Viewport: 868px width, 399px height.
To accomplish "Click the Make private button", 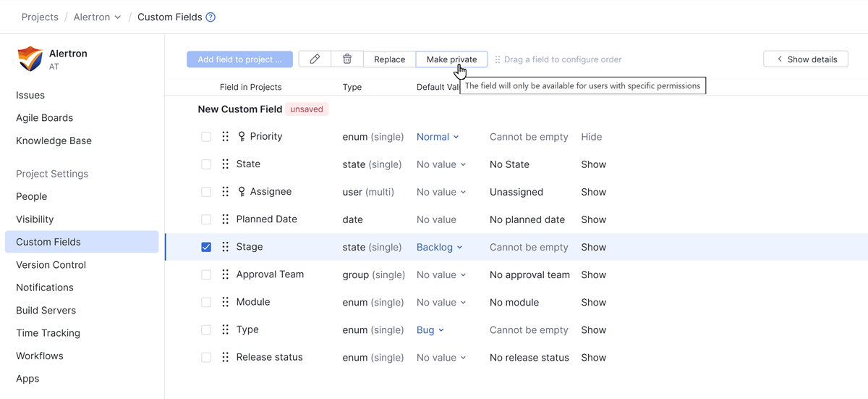I will 451,59.
